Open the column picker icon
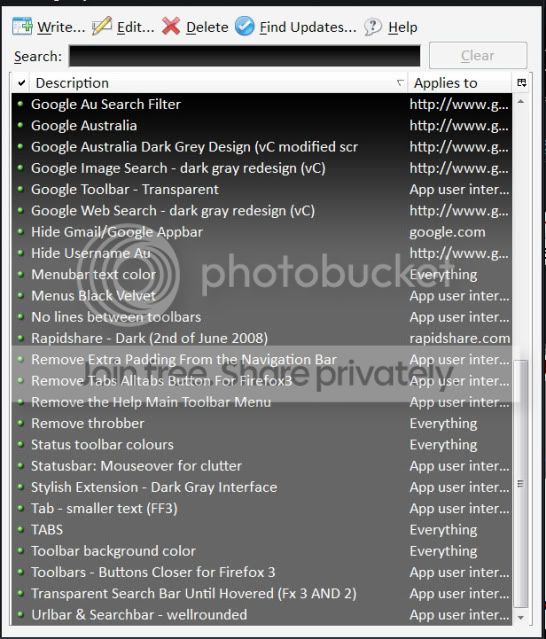546x639 pixels. pos(522,83)
